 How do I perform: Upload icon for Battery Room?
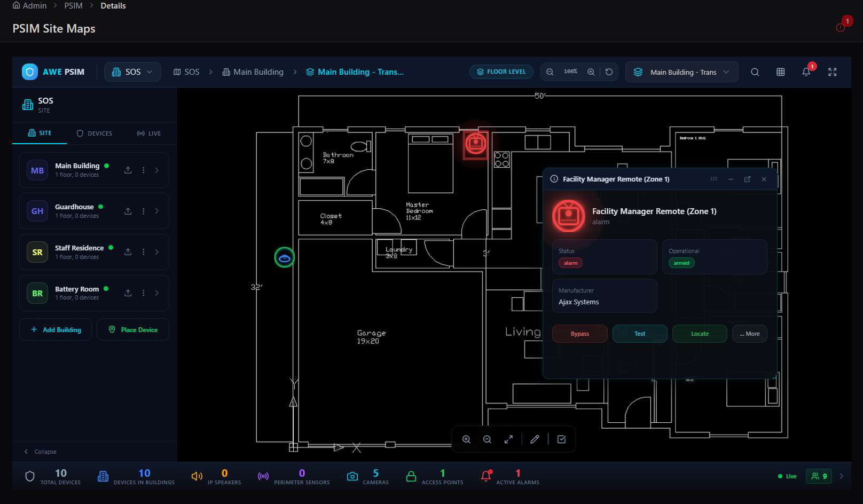tap(128, 293)
